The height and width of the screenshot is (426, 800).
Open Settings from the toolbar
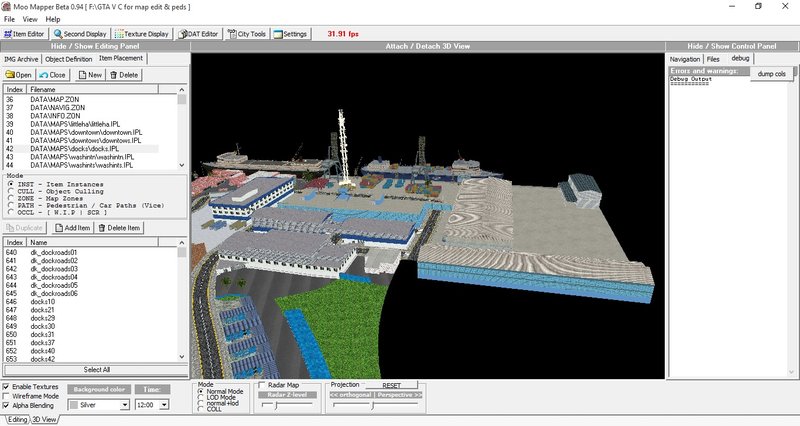(290, 34)
